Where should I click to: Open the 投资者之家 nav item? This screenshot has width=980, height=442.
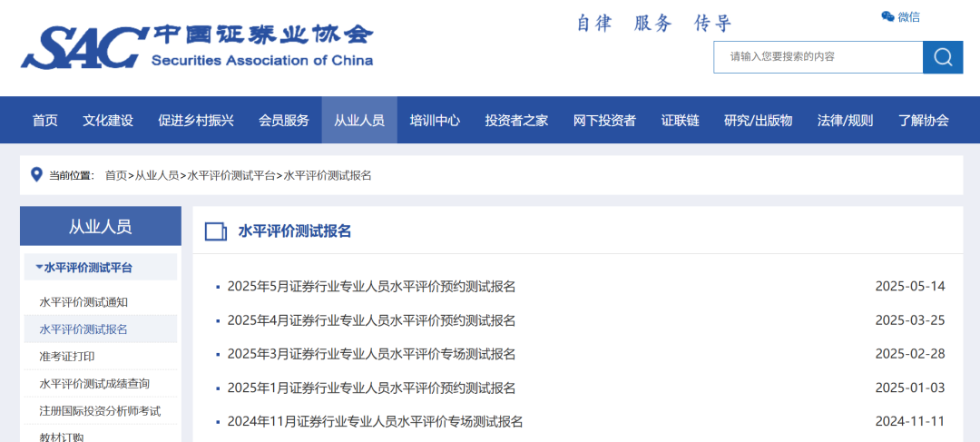(516, 121)
